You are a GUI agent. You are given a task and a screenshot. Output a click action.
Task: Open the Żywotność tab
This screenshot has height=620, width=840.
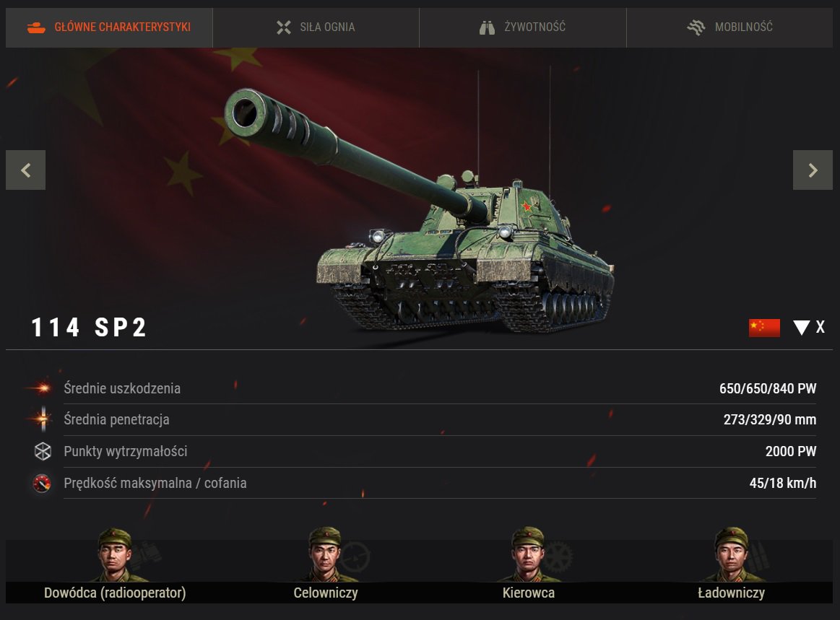point(522,27)
